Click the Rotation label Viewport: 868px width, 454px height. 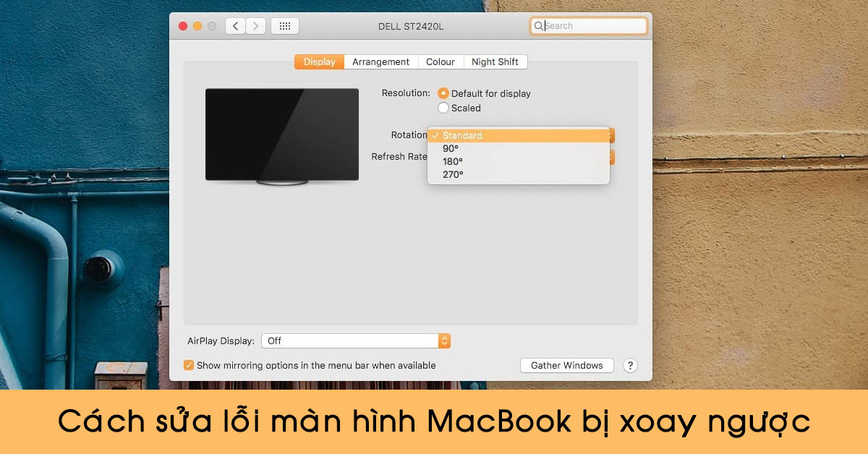(409, 135)
